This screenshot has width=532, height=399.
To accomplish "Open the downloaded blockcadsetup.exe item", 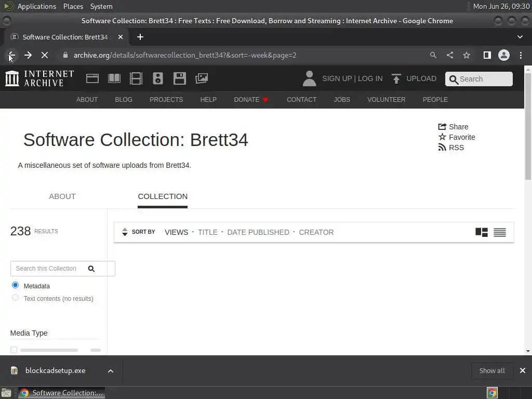I will pyautogui.click(x=55, y=370).
